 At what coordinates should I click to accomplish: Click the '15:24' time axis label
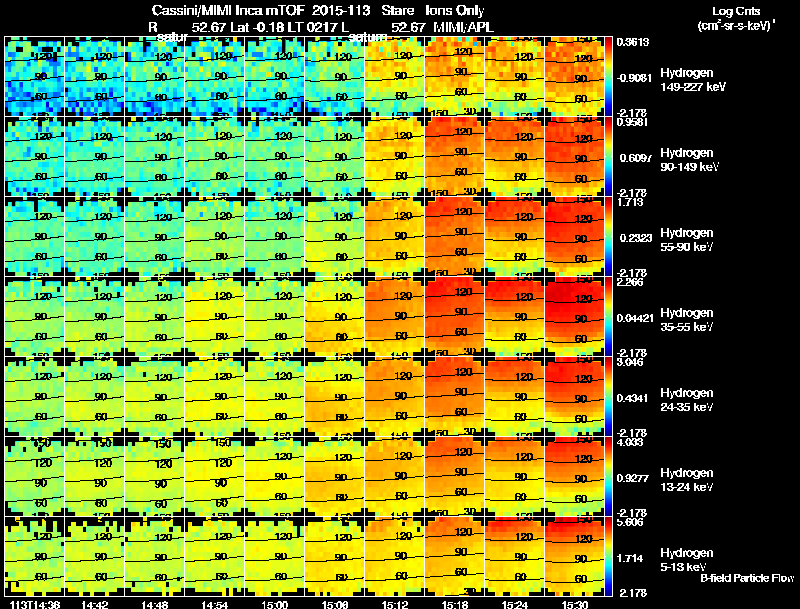[x=515, y=604]
